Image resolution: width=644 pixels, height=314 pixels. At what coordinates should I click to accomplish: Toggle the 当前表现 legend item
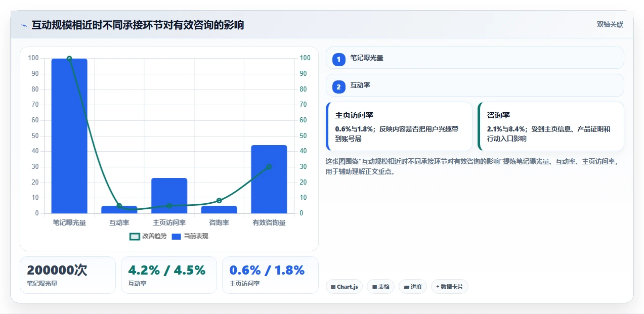coord(190,236)
